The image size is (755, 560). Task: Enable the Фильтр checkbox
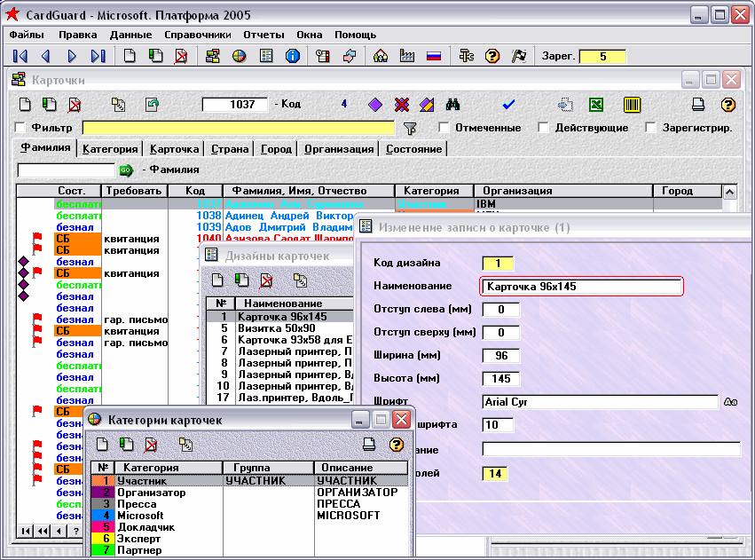tap(21, 128)
